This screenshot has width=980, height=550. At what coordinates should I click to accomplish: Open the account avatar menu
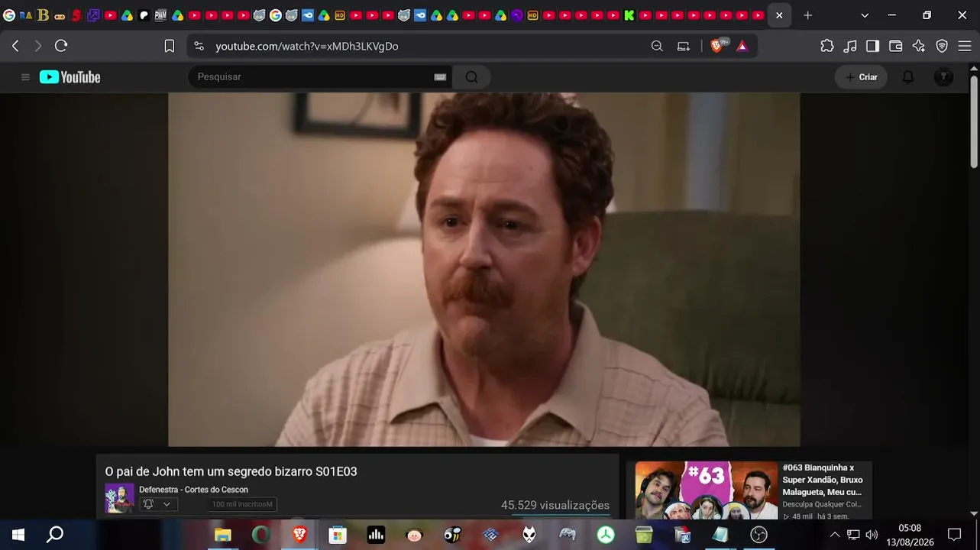point(943,77)
